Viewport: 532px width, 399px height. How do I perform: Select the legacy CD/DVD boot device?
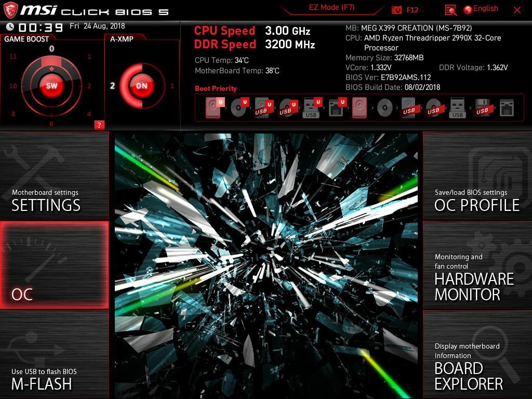(385, 108)
